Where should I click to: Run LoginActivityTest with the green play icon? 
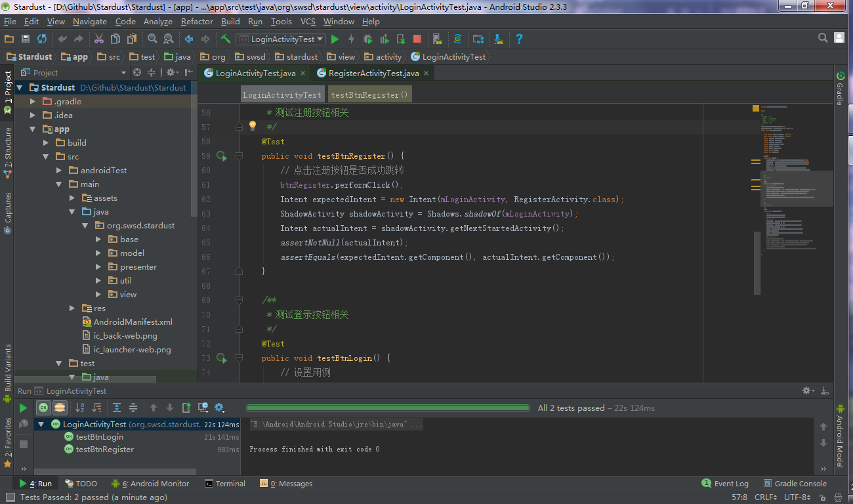[x=335, y=39]
